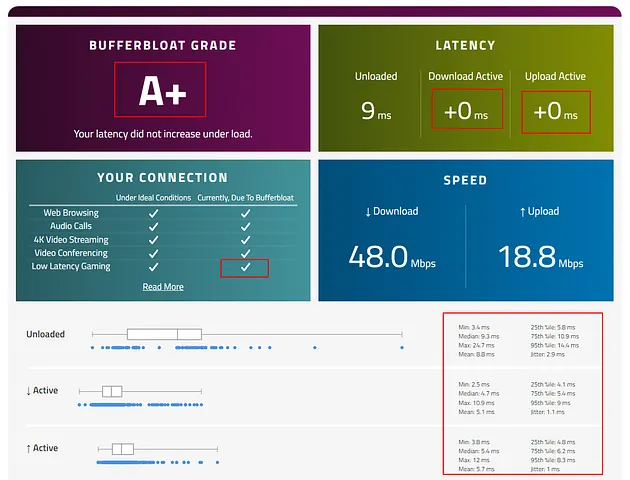
Task: Click the down arrow of the Active row
Action: point(29,391)
